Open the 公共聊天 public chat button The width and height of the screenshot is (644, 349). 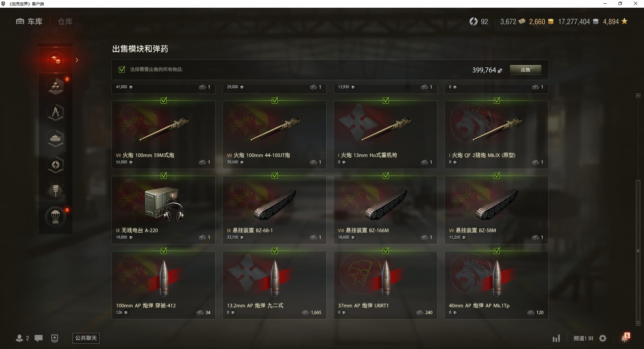pyautogui.click(x=86, y=338)
